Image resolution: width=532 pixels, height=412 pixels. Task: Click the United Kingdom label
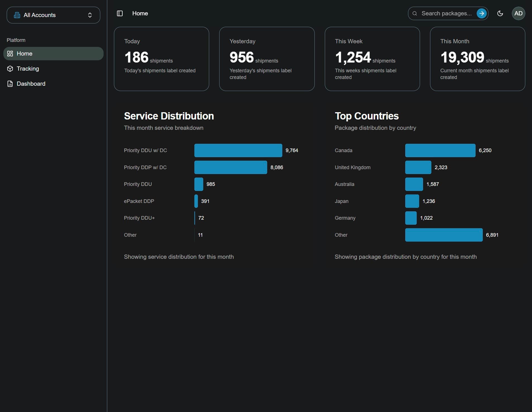click(x=353, y=167)
